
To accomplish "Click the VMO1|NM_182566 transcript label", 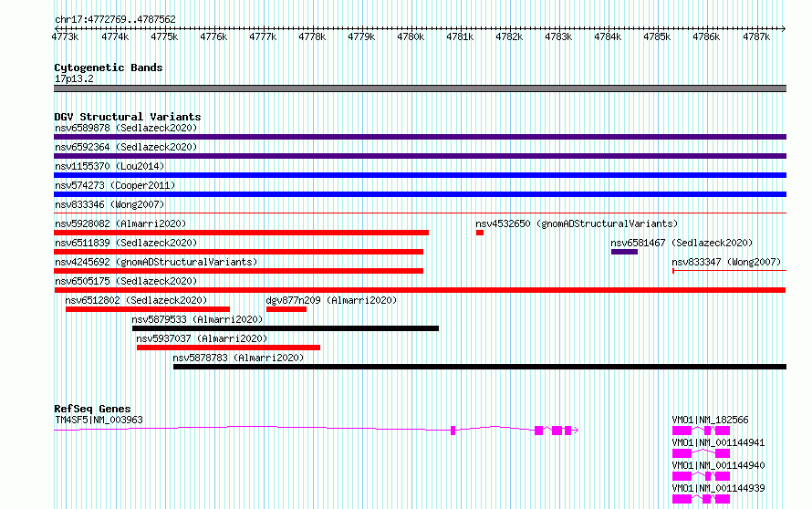I will point(710,420).
